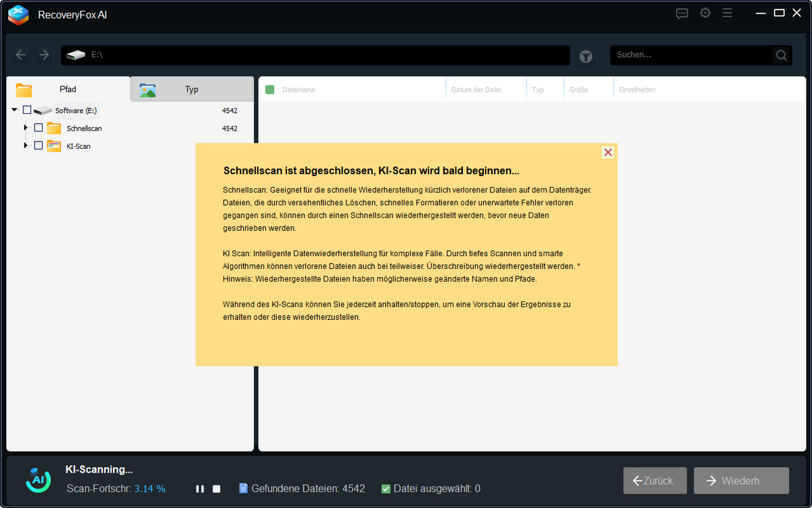Open the RecoveryFox AI settings gear
This screenshot has height=508, width=812.
(x=704, y=13)
